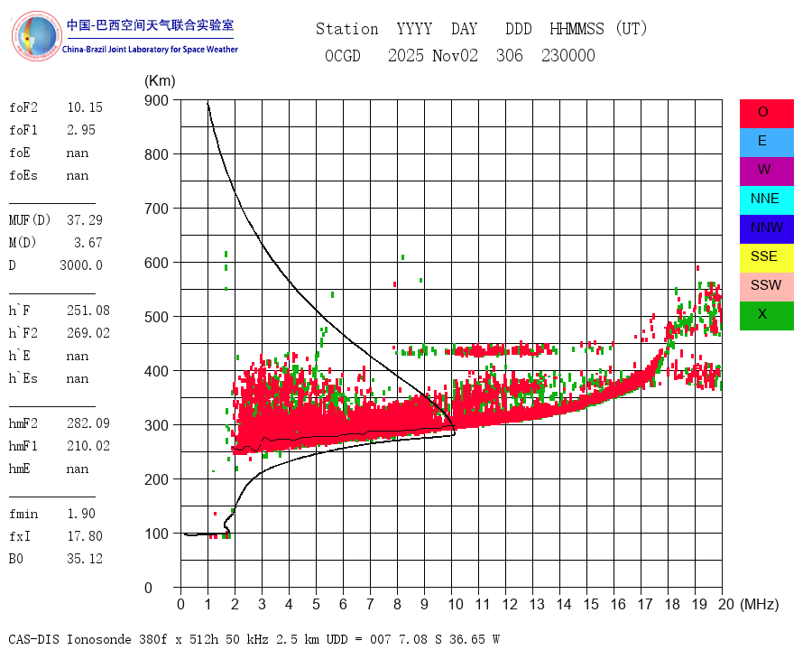Click the light blue E legend swatch
This screenshot has width=812, height=650.
(766, 143)
